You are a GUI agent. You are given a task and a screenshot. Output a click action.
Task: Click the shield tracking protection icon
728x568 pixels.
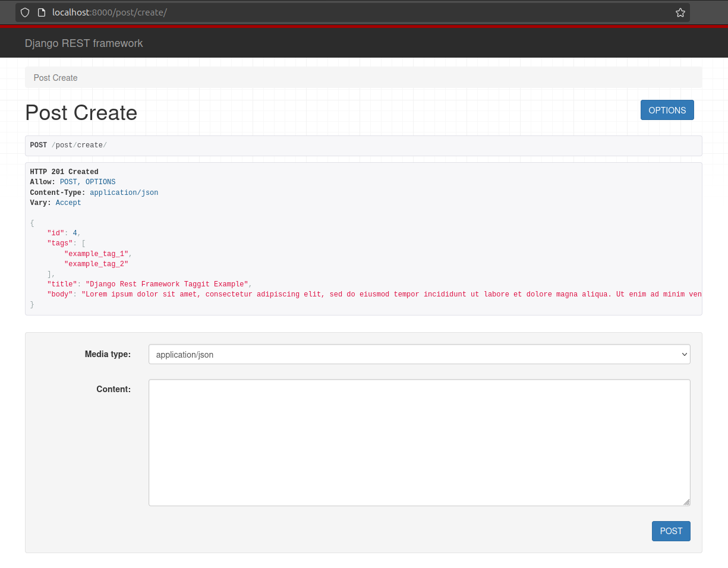click(x=25, y=12)
